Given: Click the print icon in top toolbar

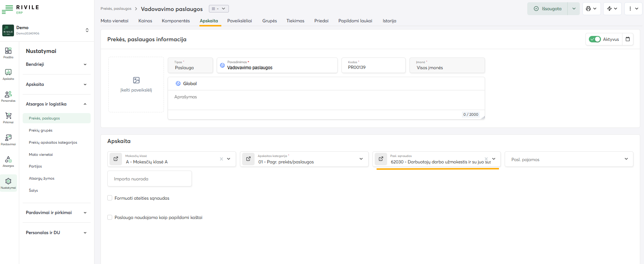Looking at the screenshot, I should pyautogui.click(x=591, y=9).
